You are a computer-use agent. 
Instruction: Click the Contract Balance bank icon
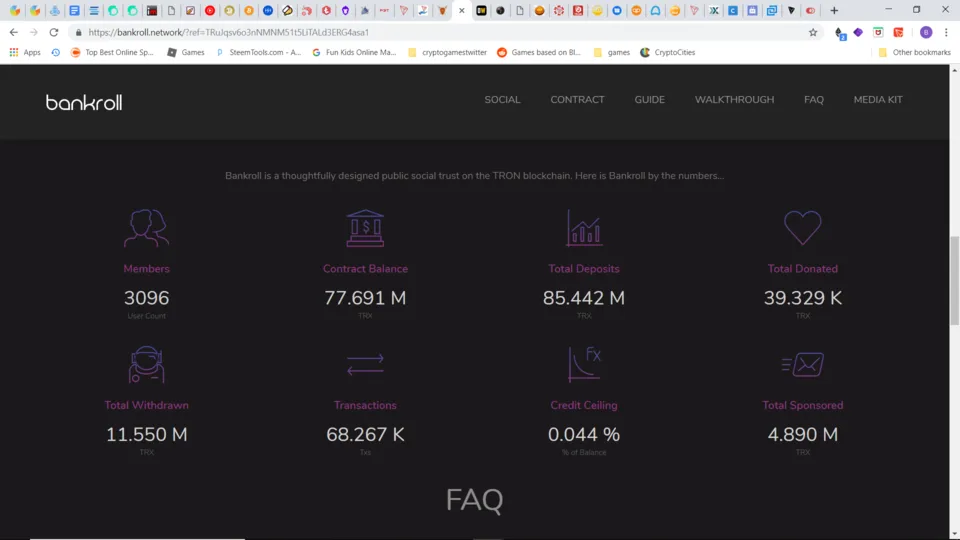[365, 228]
